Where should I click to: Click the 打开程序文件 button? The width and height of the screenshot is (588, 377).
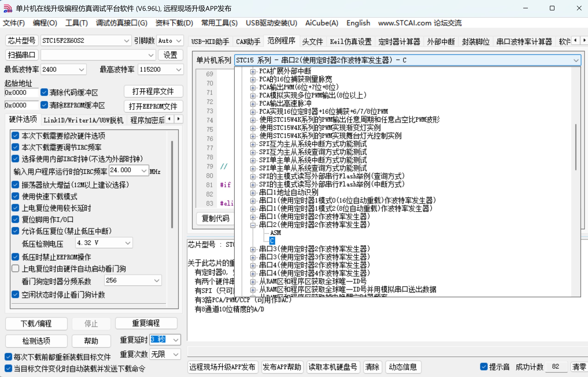click(153, 91)
